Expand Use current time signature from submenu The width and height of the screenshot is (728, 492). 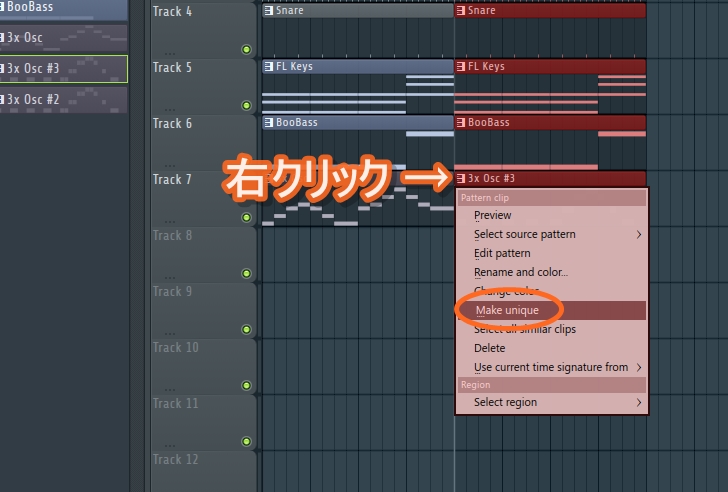[x=639, y=367]
